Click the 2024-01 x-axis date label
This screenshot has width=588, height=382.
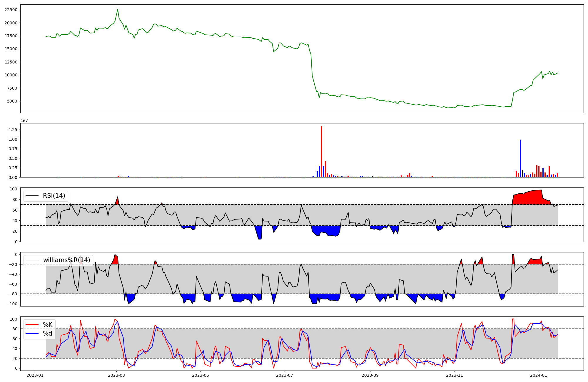coord(538,375)
